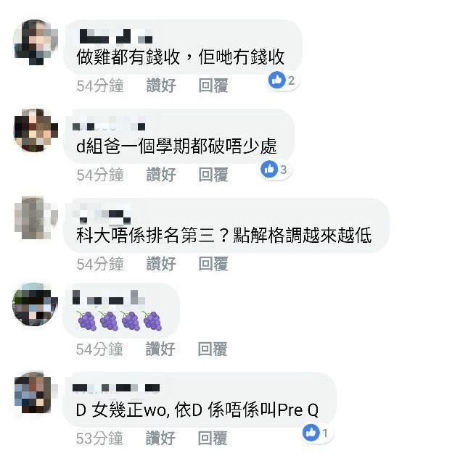The width and height of the screenshot is (476, 469).
Task: Open the like reaction count showing 3
Action: tap(276, 170)
